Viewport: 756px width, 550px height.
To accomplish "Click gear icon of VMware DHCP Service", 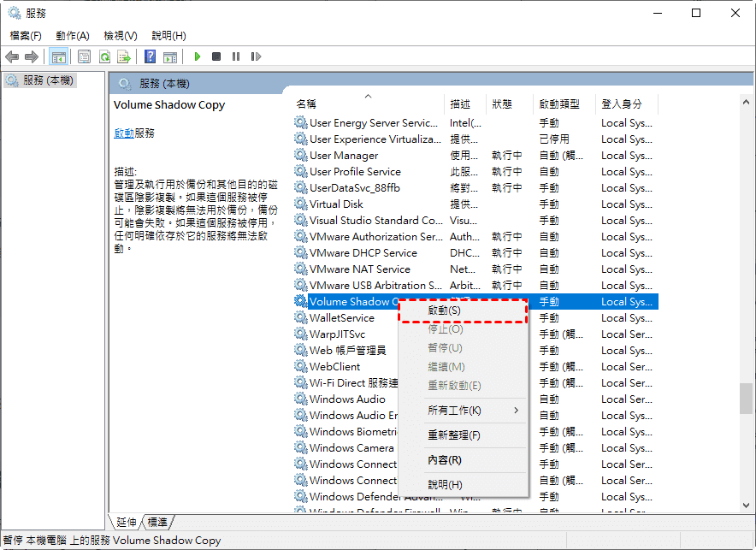I will point(301,252).
